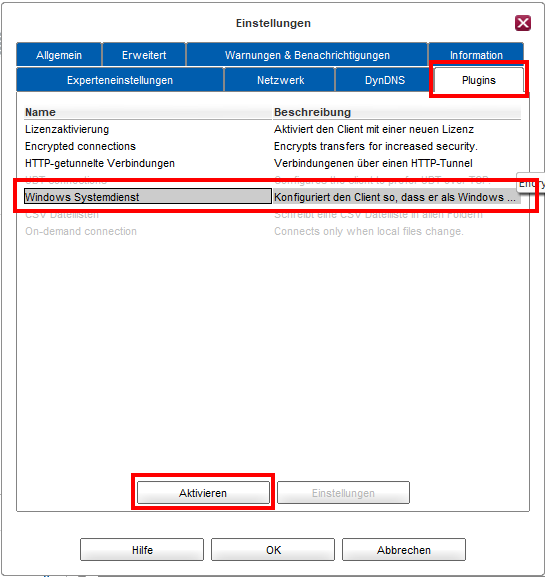Cancel with the Abbrechen button

pyautogui.click(x=404, y=550)
